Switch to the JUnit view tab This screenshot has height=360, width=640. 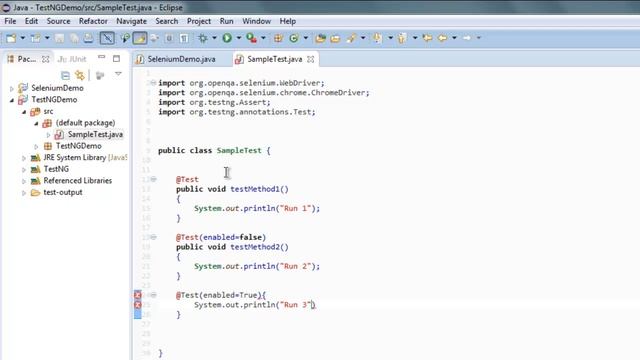tap(72, 59)
